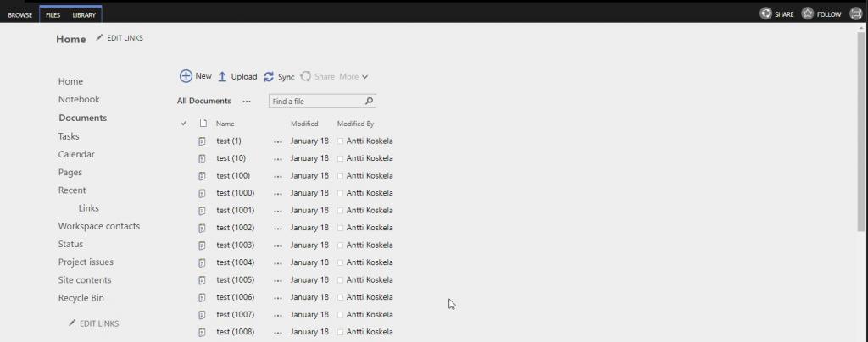Click the Follow star icon
The width and height of the screenshot is (868, 342).
tap(808, 14)
